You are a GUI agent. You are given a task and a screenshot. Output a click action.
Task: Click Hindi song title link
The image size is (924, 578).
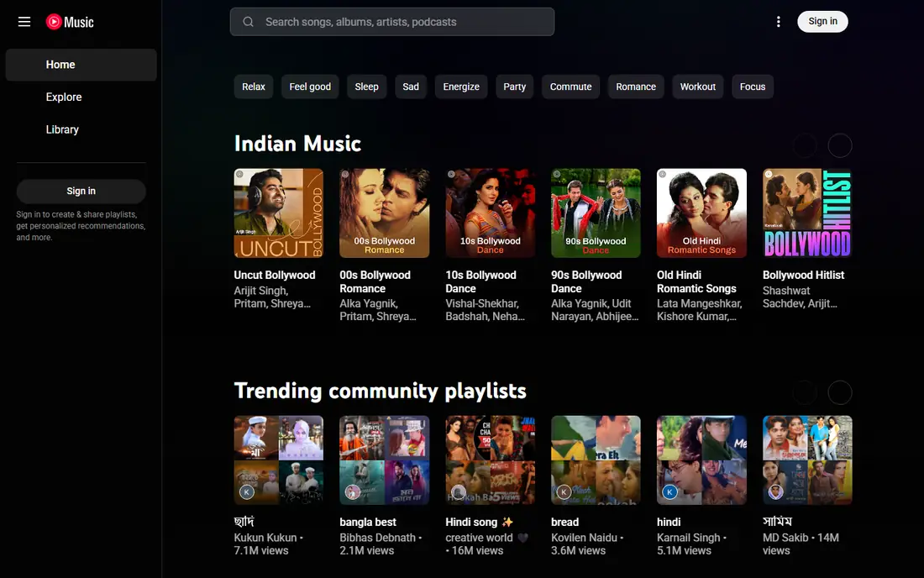pyautogui.click(x=479, y=522)
